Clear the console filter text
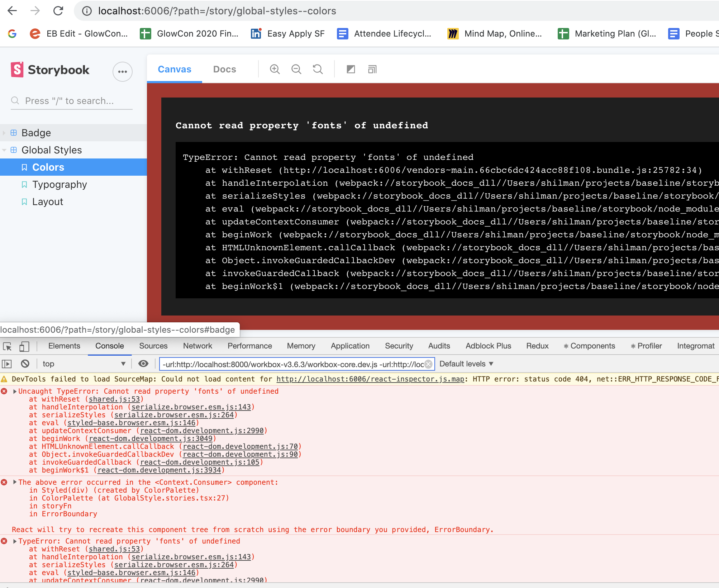 pyautogui.click(x=428, y=364)
